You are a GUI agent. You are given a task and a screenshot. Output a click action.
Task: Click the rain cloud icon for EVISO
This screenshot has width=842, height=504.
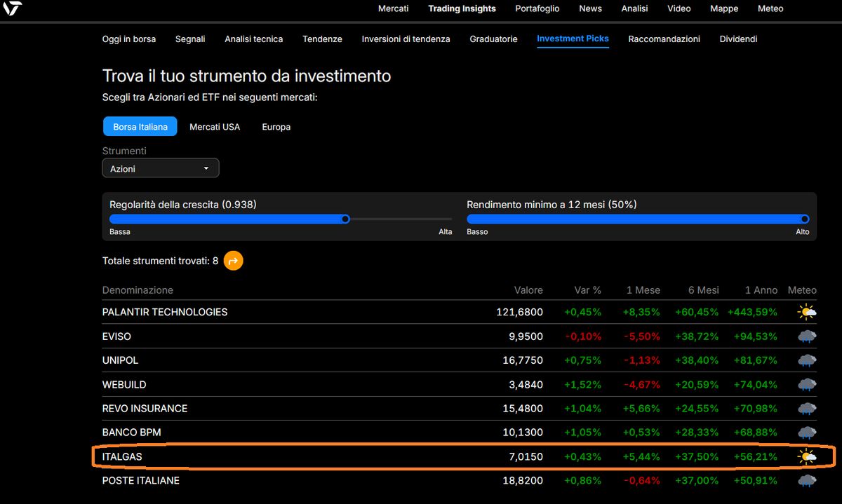click(807, 336)
